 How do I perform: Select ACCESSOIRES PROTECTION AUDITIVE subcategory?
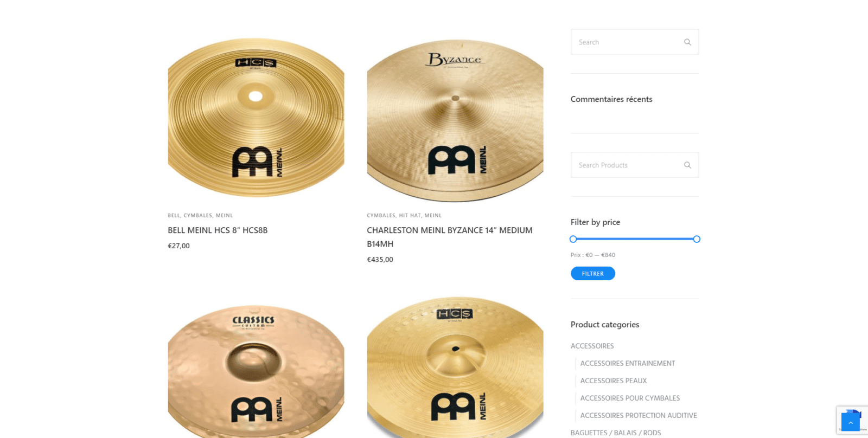(639, 415)
